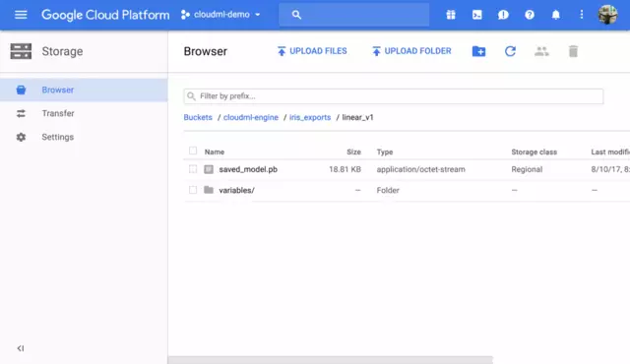The image size is (630, 364).
Task: Click the horizontal scrollbar at bottom
Action: pyautogui.click(x=331, y=360)
